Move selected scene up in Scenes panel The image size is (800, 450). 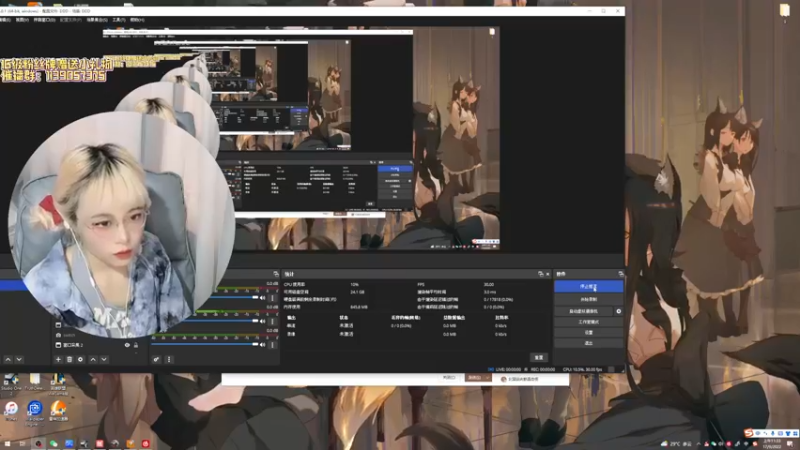coord(8,360)
